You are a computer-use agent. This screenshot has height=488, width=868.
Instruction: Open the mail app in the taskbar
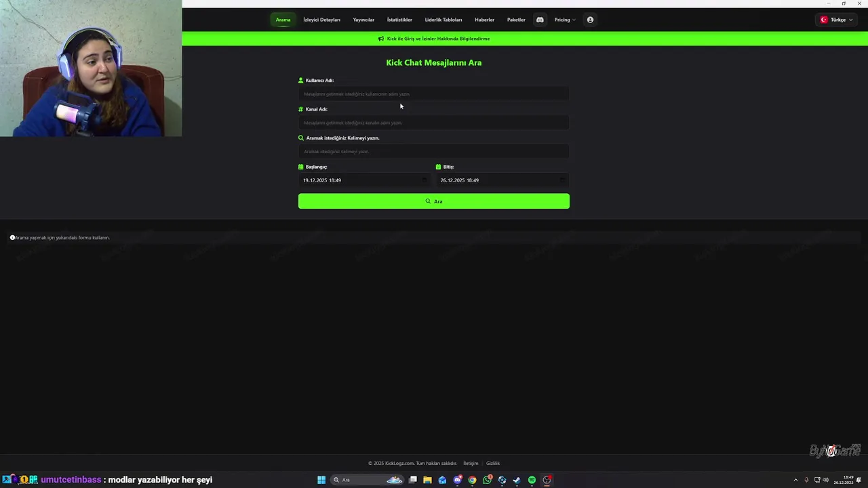click(x=442, y=480)
